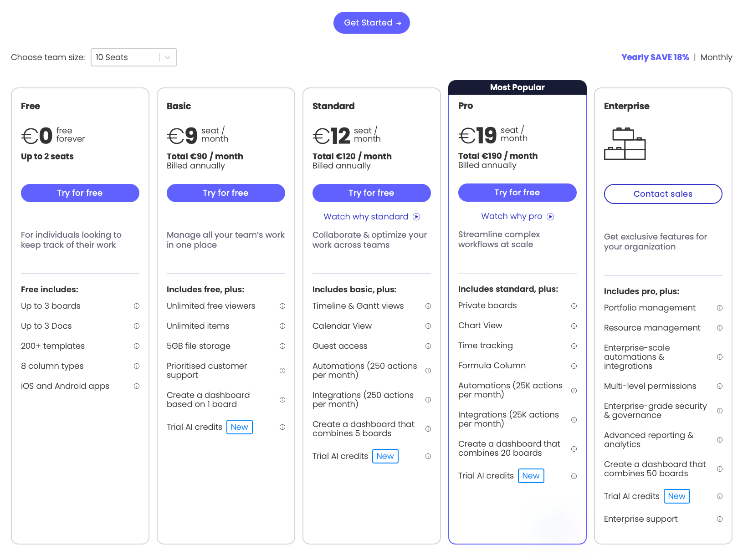748x560 pixels.
Task: Click the New badge next to Basic Trial AI credits
Action: (239, 427)
